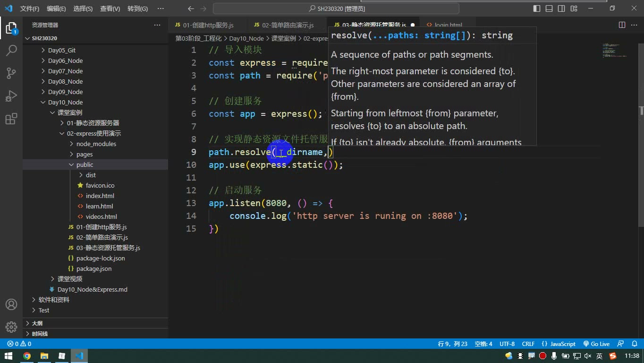Viewport: 644px width, 363px height.
Task: Click the CRLF line ending status item
Action: pyautogui.click(x=528, y=344)
